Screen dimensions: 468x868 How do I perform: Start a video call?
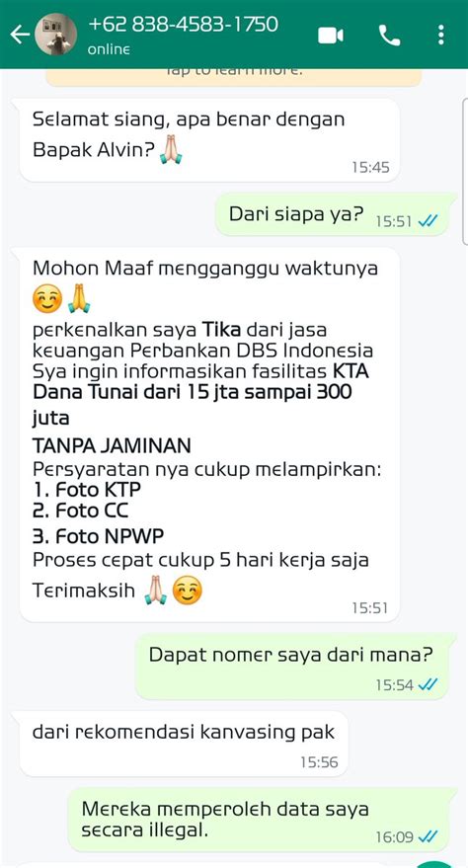(x=330, y=36)
